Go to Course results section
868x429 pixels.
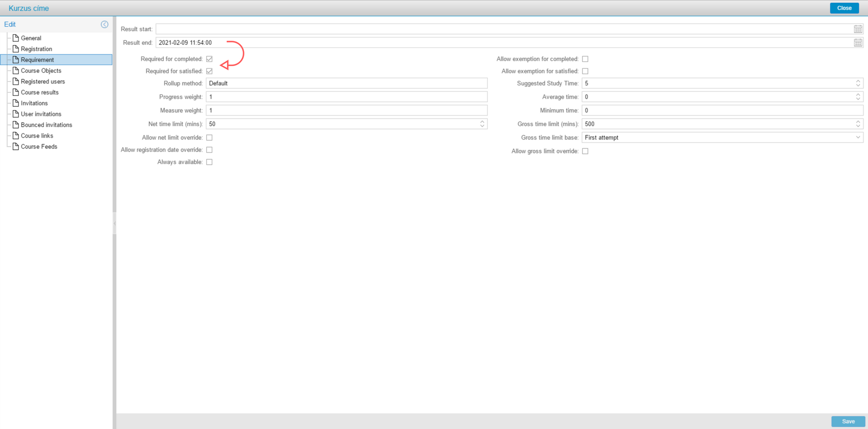coord(39,92)
